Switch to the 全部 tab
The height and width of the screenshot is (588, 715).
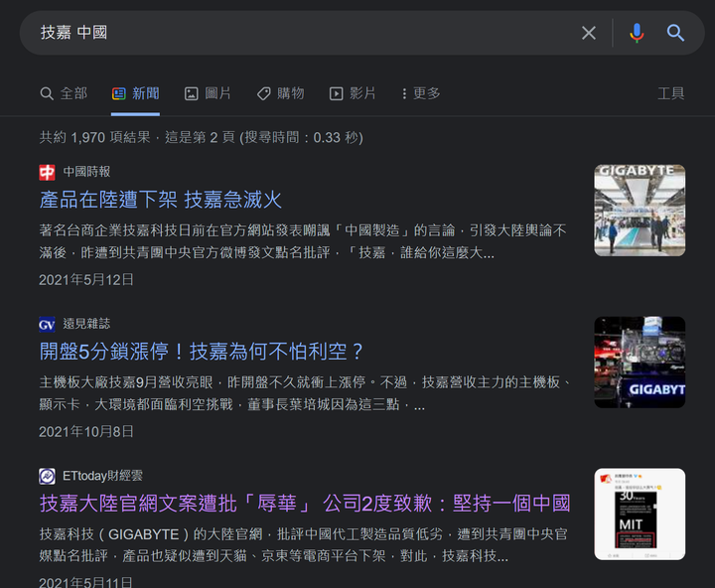64,93
